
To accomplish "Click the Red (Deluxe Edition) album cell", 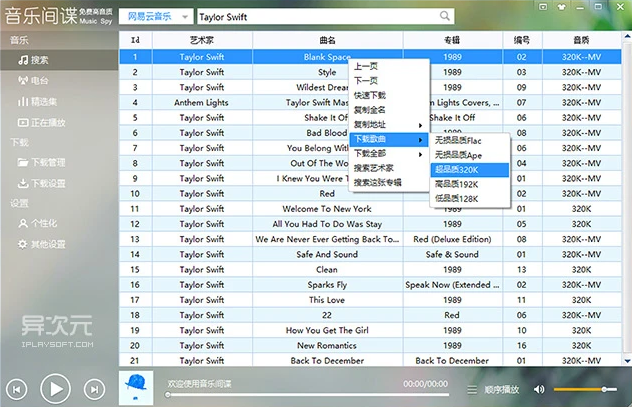I will pos(452,239).
